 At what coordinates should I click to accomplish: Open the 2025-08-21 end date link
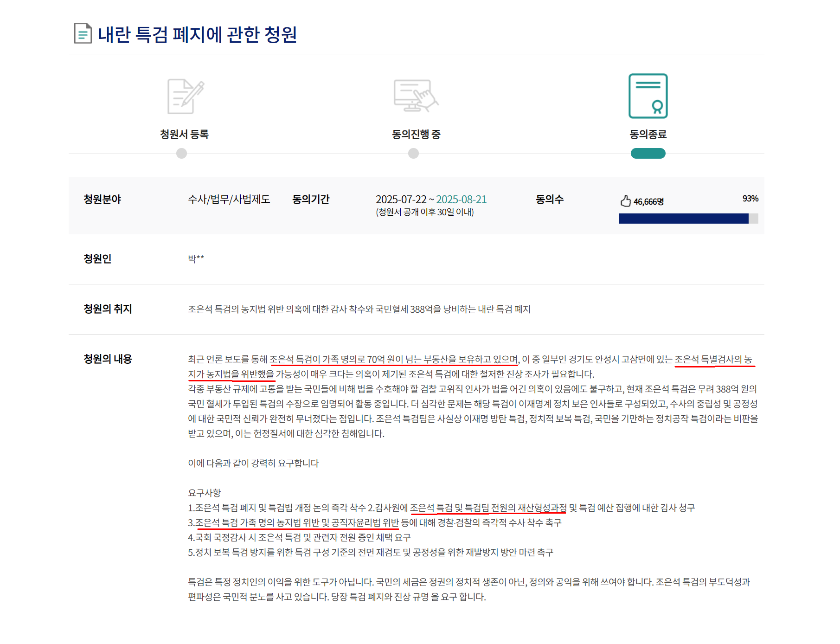462,200
